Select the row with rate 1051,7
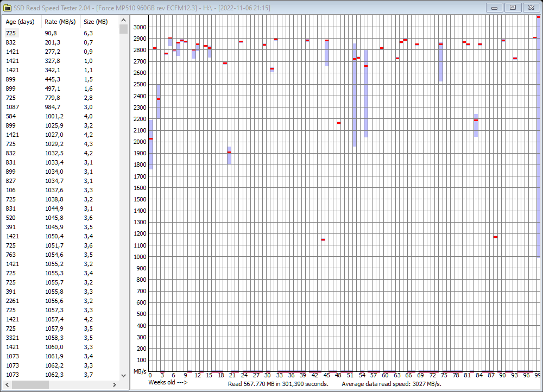The height and width of the screenshot is (392, 543). pos(61,245)
